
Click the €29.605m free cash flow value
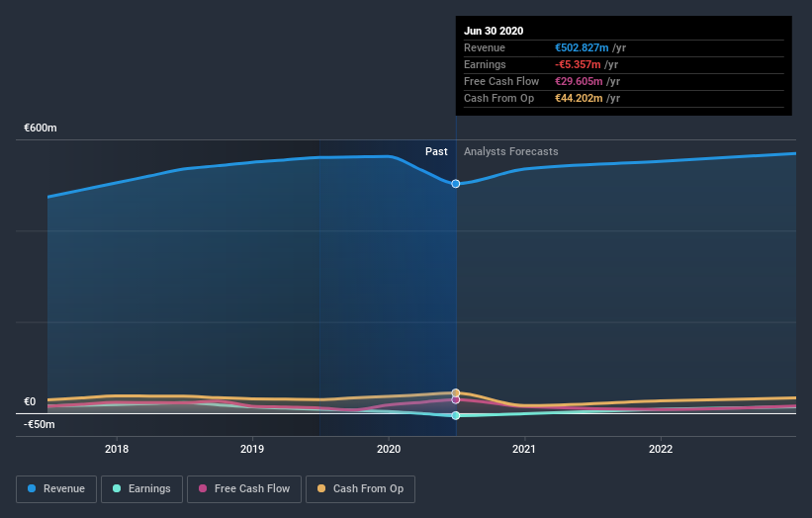pyautogui.click(x=579, y=81)
